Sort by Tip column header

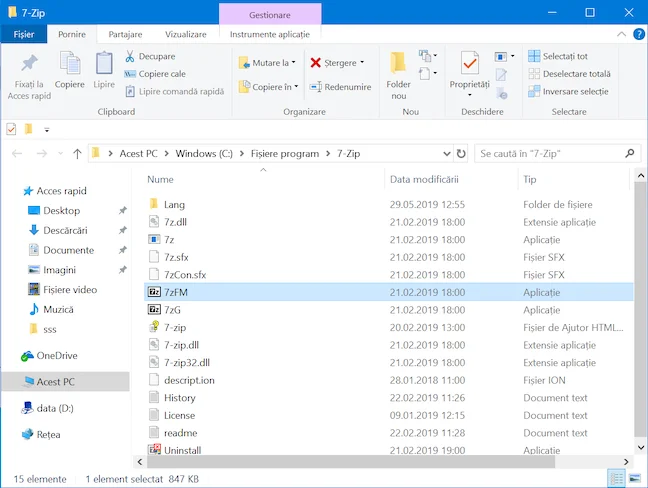pyautogui.click(x=529, y=179)
